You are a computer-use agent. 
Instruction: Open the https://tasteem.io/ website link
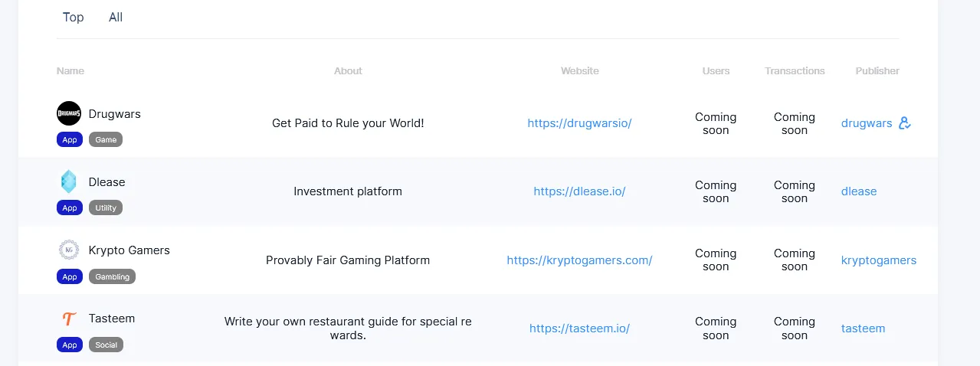tap(579, 328)
